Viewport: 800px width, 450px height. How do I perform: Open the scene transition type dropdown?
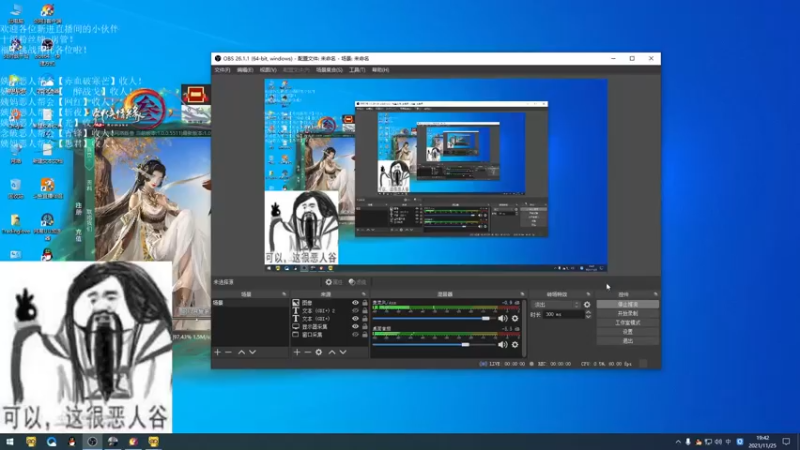point(556,305)
